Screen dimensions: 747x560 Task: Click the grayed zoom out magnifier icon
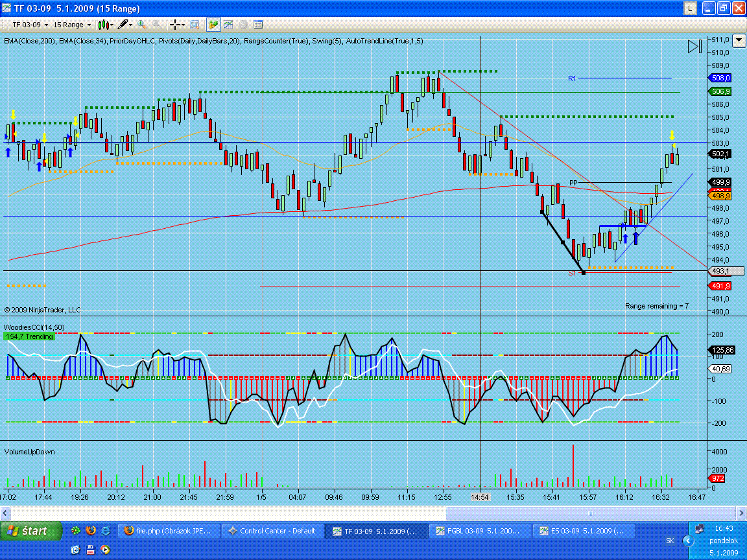point(156,25)
